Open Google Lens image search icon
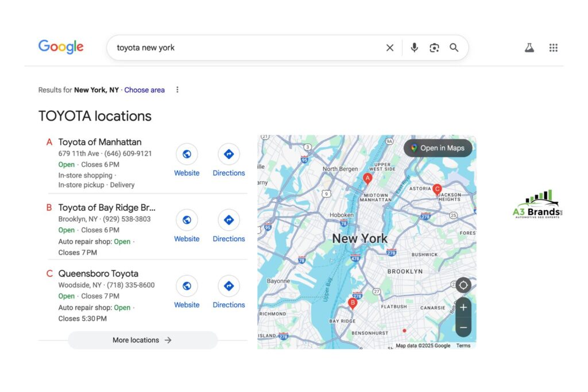The height and width of the screenshot is (392, 588). (x=434, y=48)
